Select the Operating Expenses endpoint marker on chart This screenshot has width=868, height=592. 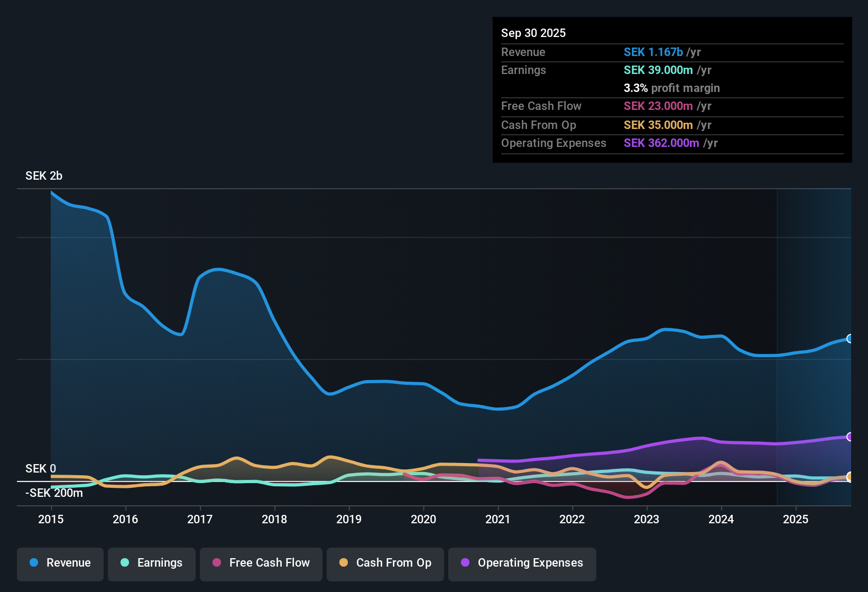pos(849,437)
